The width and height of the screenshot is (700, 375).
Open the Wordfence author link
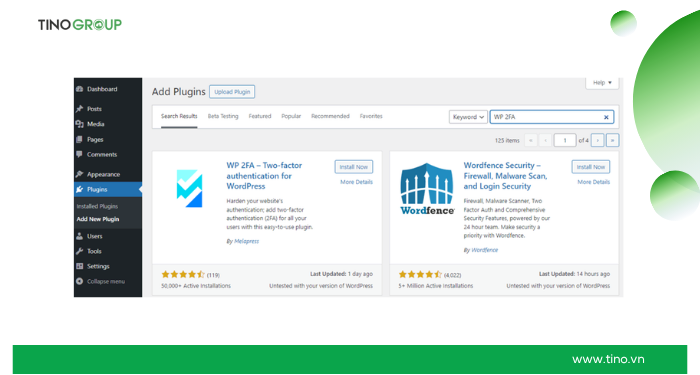pyautogui.click(x=485, y=250)
